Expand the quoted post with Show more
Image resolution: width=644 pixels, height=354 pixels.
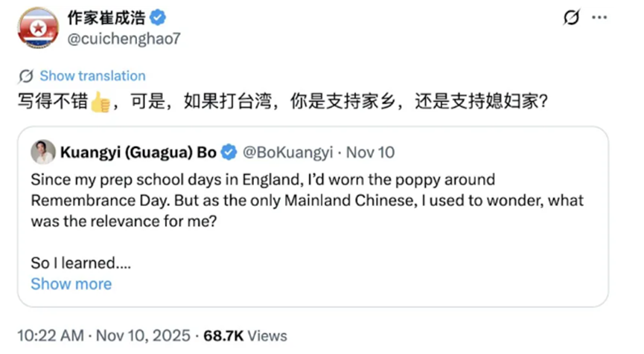(71, 284)
